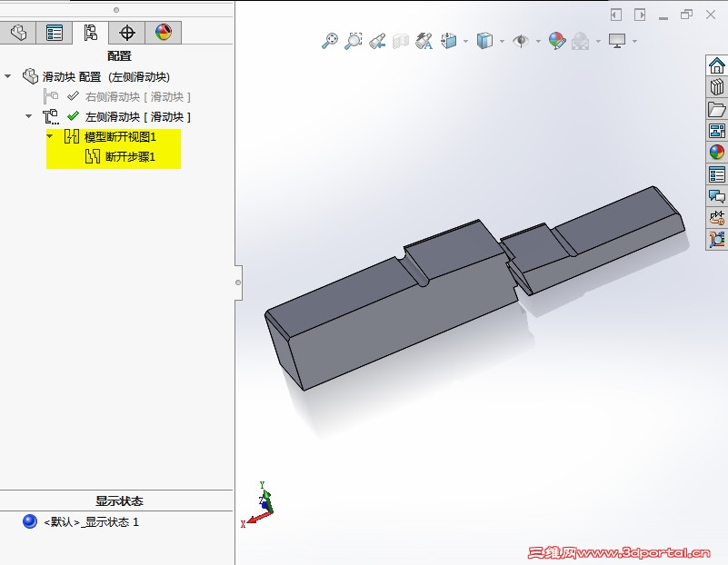
Task: Expand View Settings dropdown arrow
Action: click(634, 41)
